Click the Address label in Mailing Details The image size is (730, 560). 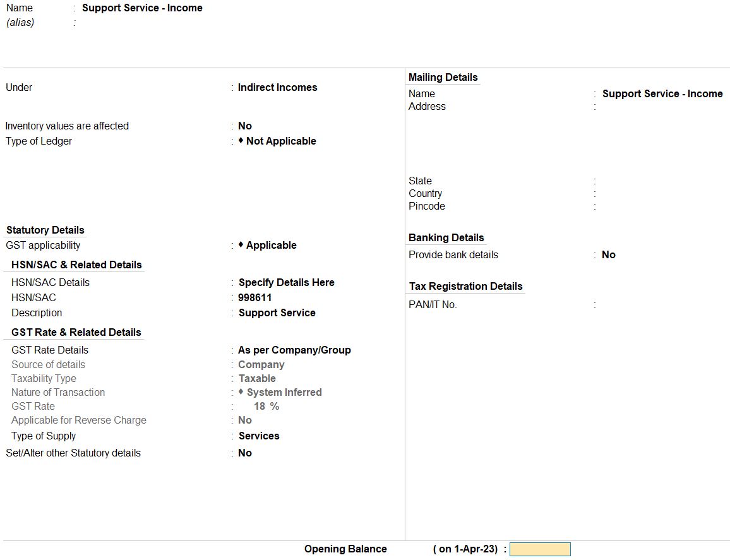click(427, 107)
